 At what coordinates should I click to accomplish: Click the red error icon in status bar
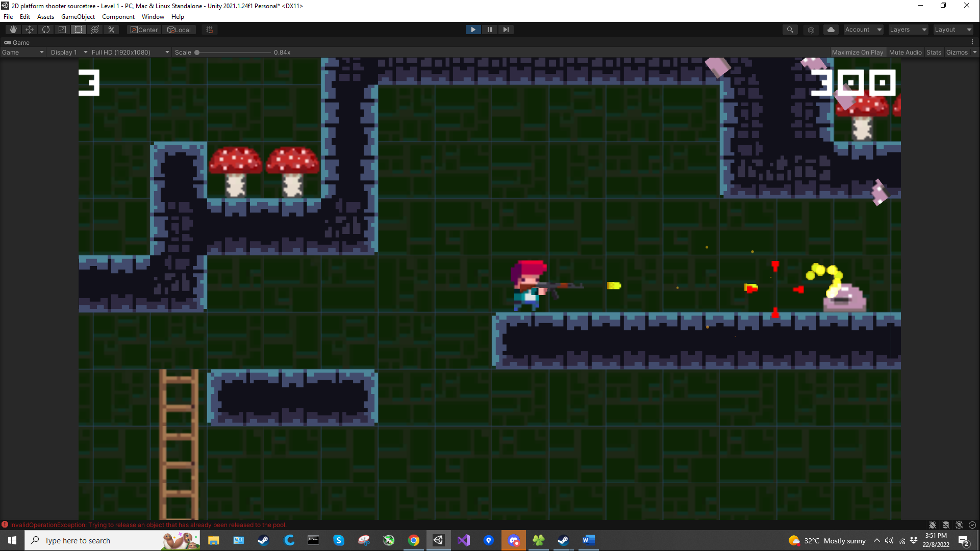coord(5,524)
